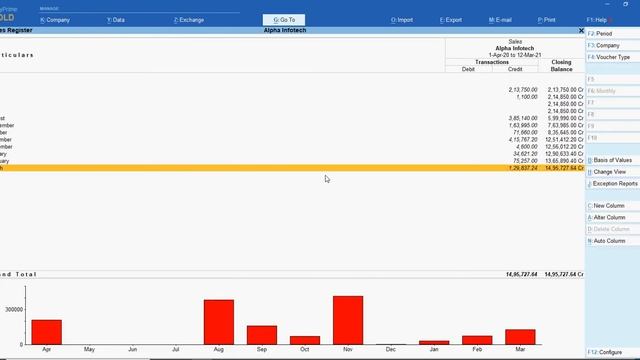The width and height of the screenshot is (640, 360).
Task: Open the Y: Data menu
Action: [116, 20]
